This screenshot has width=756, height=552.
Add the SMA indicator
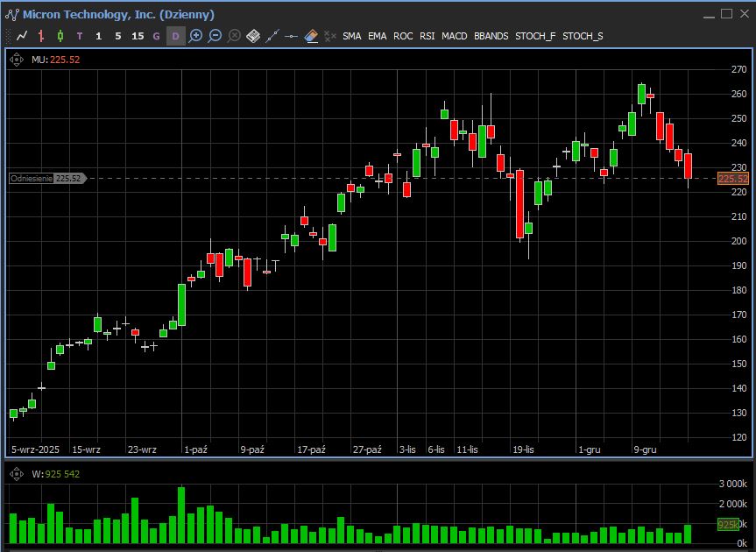pos(351,36)
